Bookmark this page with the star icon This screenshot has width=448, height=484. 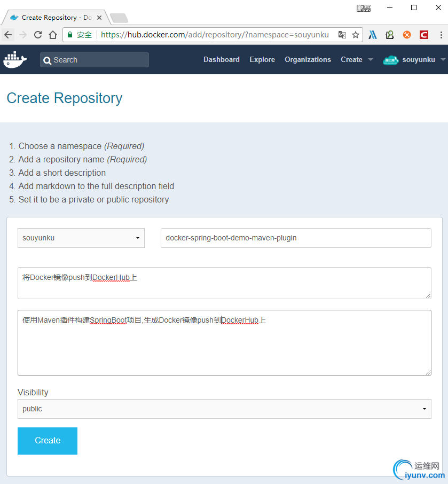[356, 35]
